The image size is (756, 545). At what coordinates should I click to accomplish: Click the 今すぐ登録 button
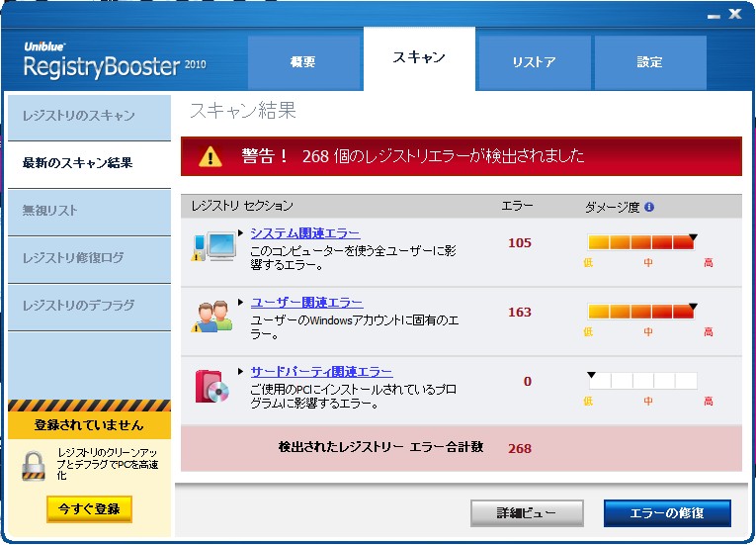(x=89, y=508)
